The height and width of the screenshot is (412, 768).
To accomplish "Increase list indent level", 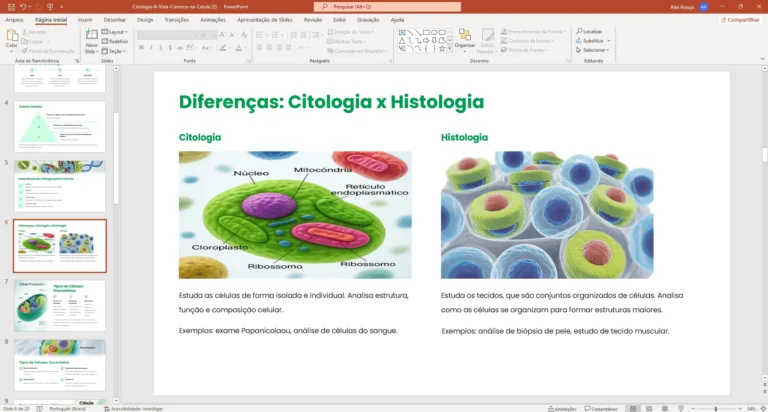I will [x=303, y=35].
